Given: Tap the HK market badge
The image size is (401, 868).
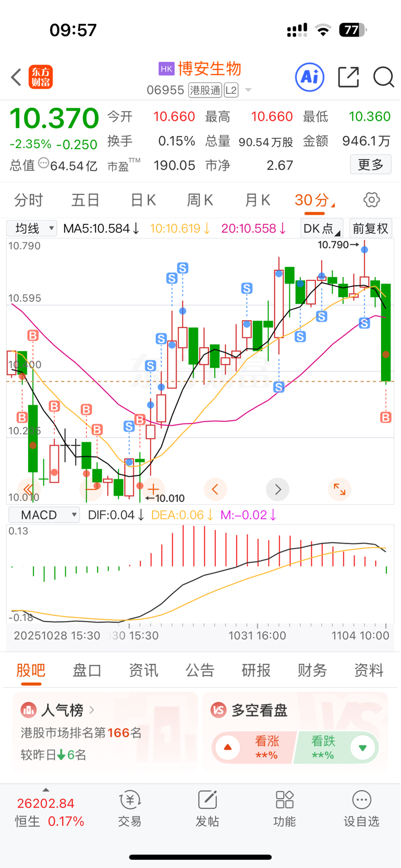Looking at the screenshot, I should click(166, 69).
